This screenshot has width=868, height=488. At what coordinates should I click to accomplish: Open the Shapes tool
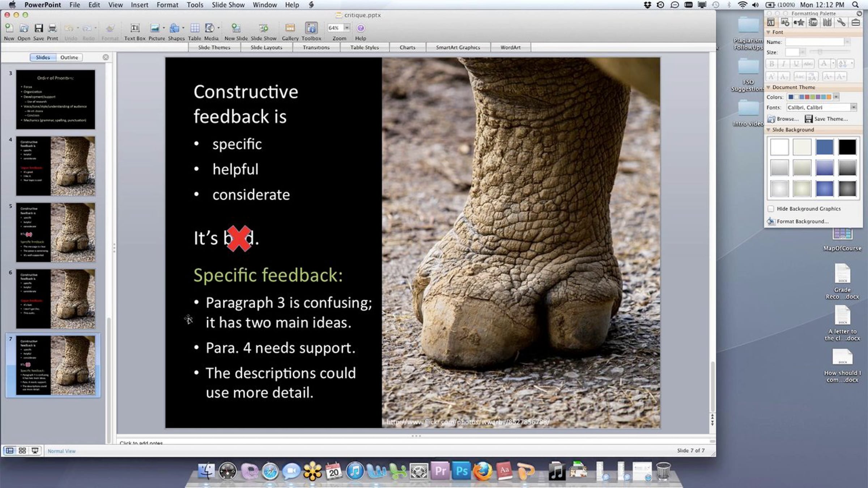(175, 29)
